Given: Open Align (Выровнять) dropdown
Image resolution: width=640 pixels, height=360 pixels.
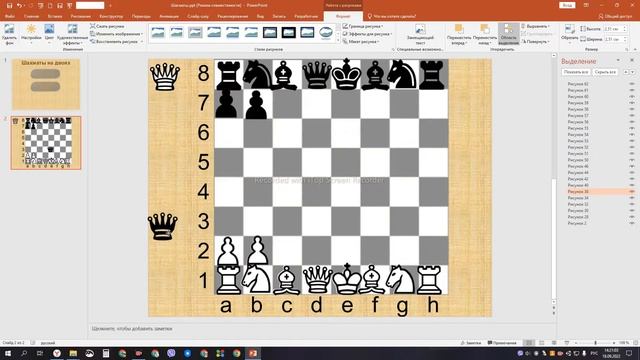Looking at the screenshot, I should pyautogui.click(x=536, y=26).
